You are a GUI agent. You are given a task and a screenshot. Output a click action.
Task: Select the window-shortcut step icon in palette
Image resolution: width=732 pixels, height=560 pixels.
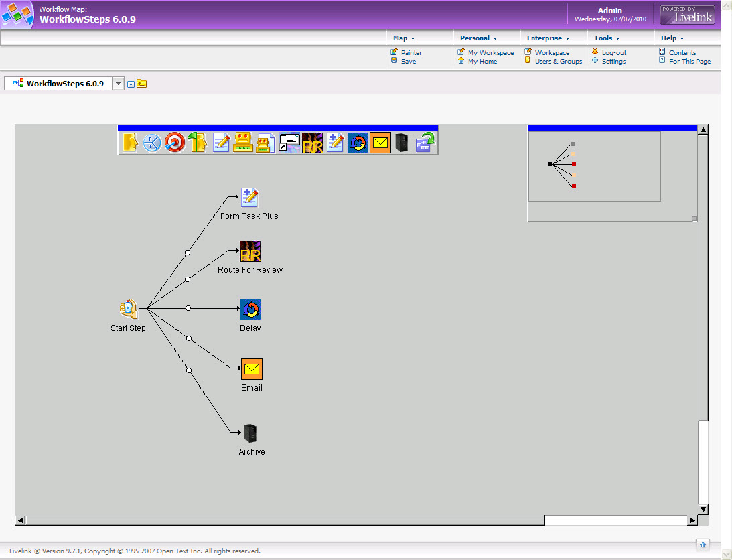coord(289,143)
